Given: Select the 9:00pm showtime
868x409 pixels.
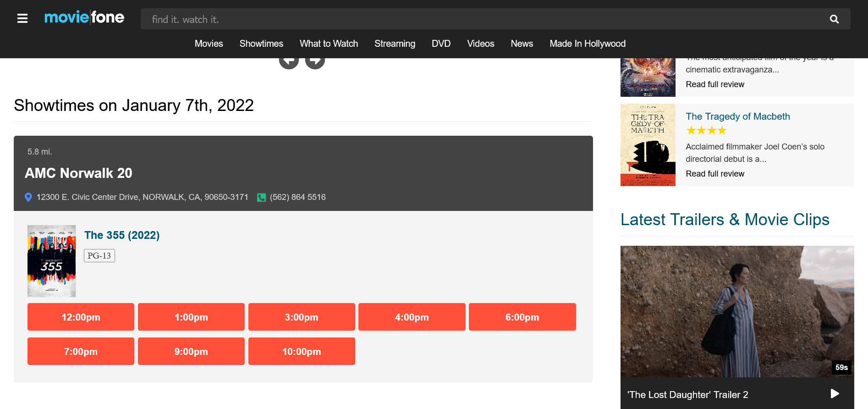Looking at the screenshot, I should (191, 351).
